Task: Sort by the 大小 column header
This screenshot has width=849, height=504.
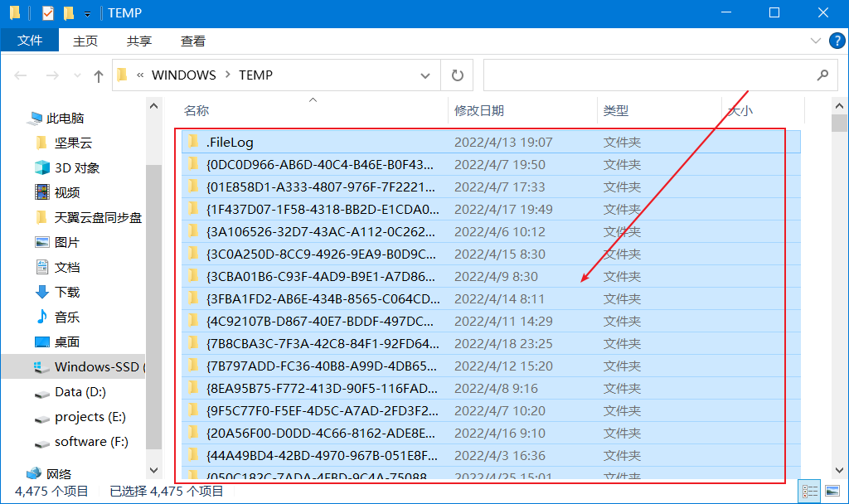Action: pos(740,111)
